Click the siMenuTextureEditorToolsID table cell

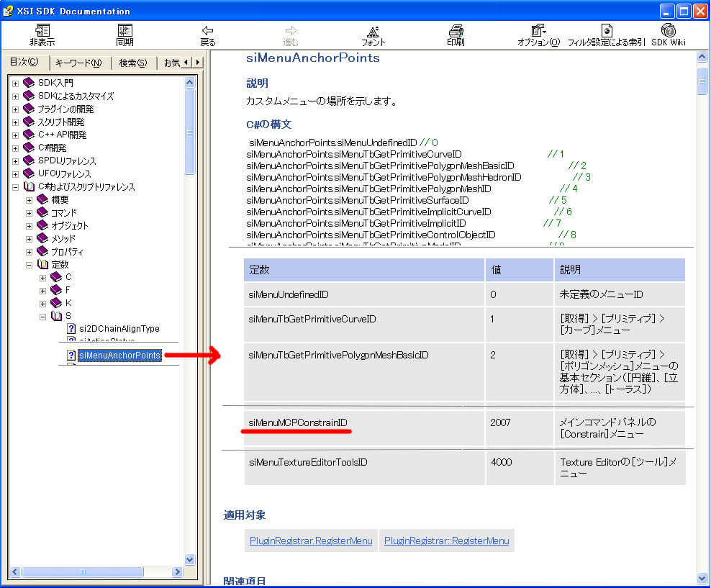tap(364, 467)
